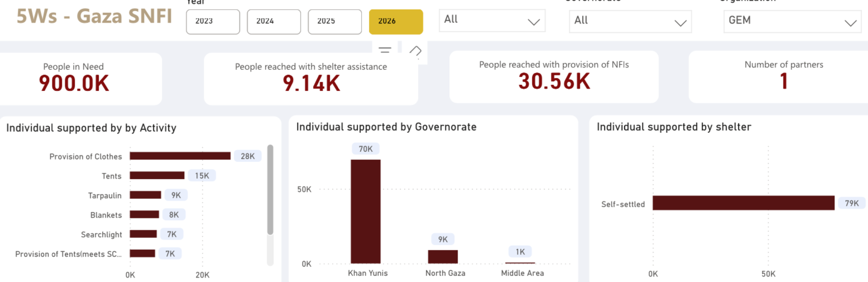Select the 2023 year button
The image size is (868, 282).
point(213,22)
